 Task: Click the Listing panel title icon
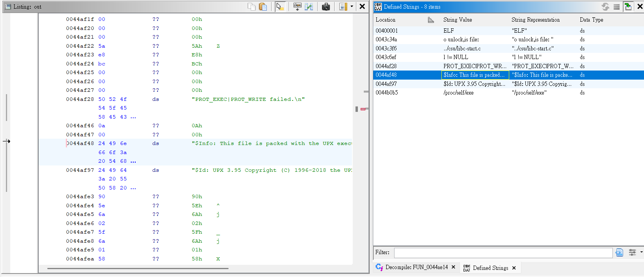[x=7, y=7]
